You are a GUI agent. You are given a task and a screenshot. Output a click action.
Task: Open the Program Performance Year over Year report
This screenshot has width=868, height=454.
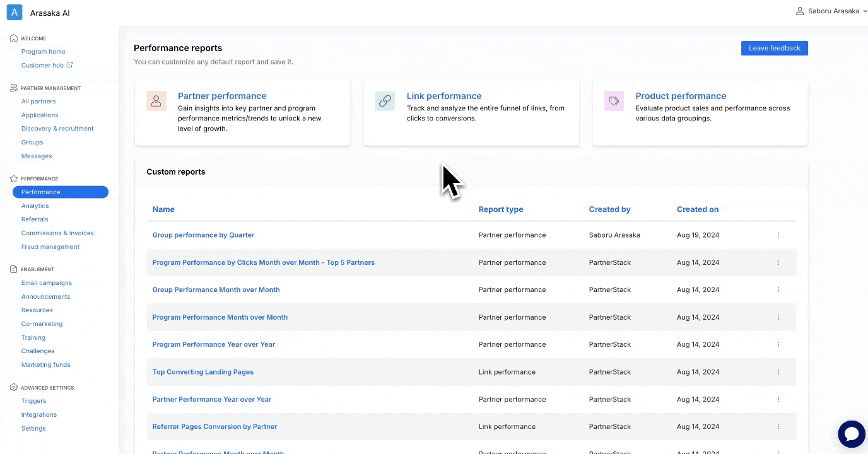coord(214,344)
